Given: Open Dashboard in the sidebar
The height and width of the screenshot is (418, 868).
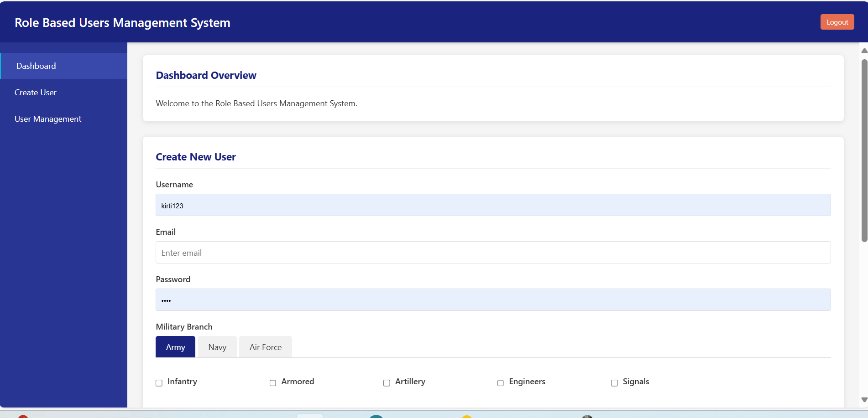Looking at the screenshot, I should point(36,66).
